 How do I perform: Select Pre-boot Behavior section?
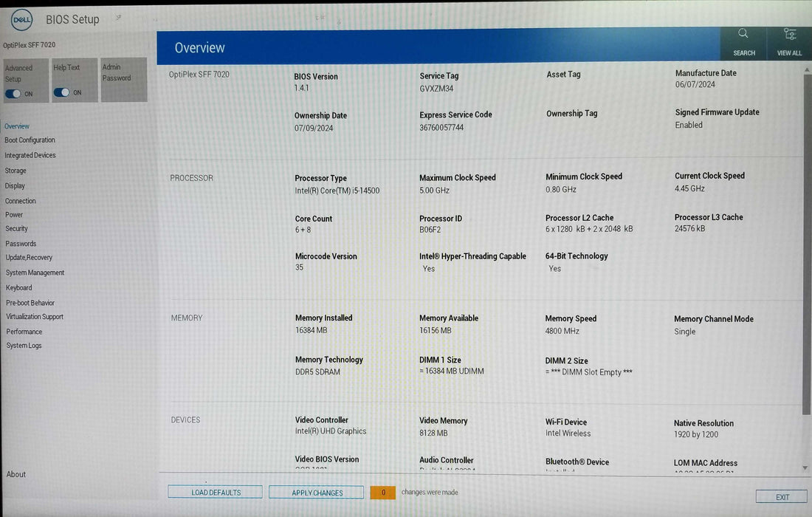point(30,303)
